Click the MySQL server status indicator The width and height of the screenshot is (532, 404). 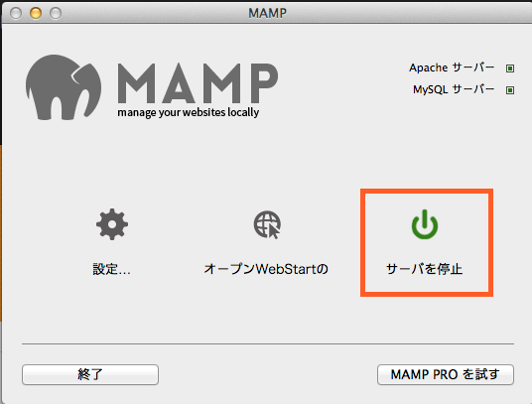point(510,90)
